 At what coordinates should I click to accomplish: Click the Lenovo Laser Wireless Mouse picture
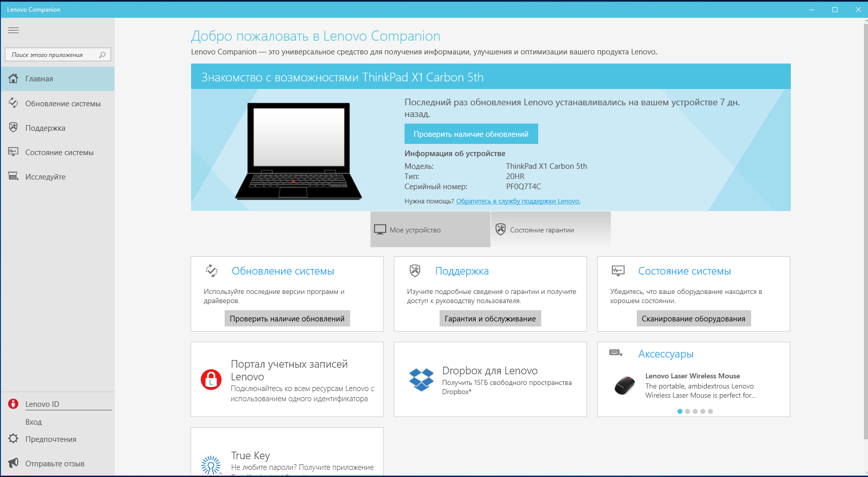point(625,386)
